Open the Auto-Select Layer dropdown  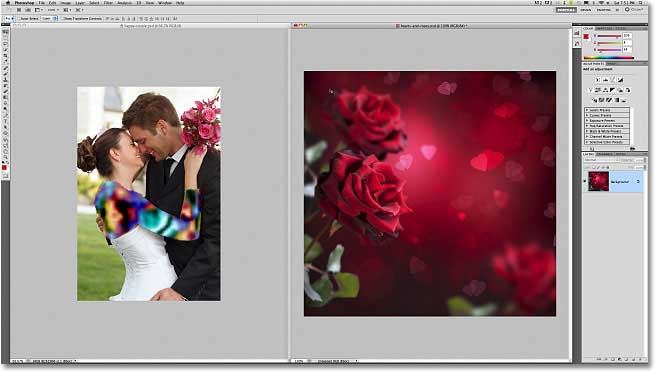point(49,18)
